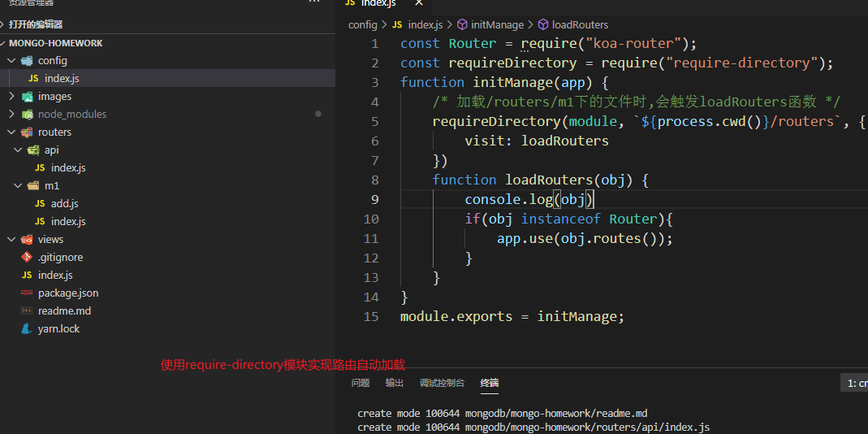Click module.exports on line 15
This screenshot has width=868, height=434.
tap(456, 316)
